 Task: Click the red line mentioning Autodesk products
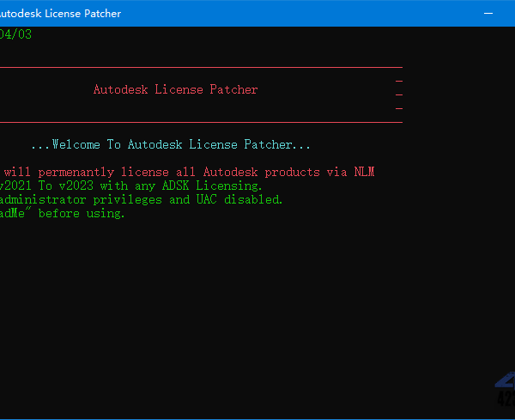(187, 172)
